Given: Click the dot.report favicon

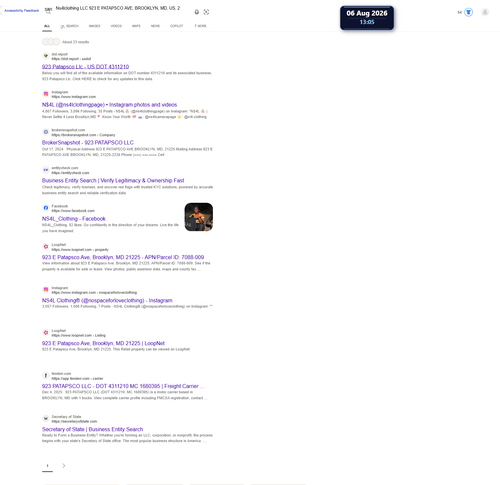Looking at the screenshot, I should tap(46, 56).
